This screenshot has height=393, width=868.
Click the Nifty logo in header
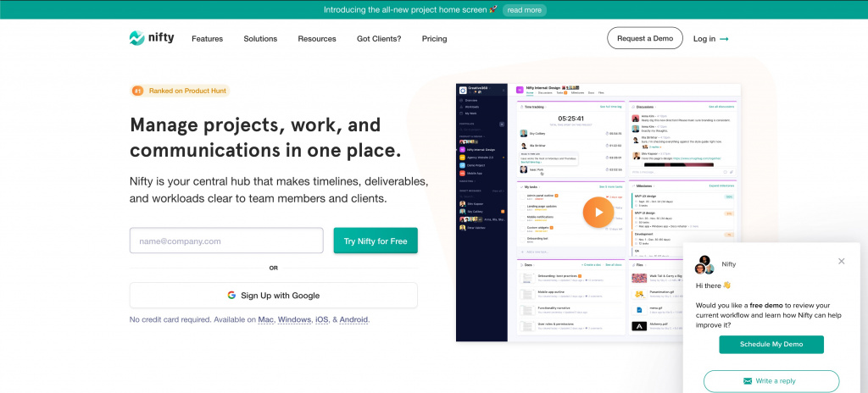[x=152, y=38]
